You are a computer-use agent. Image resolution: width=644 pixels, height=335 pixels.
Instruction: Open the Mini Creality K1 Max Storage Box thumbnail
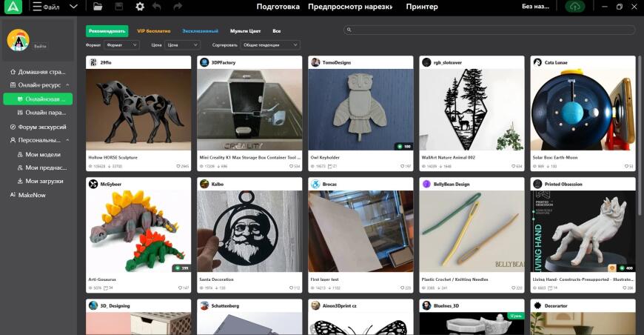pos(249,110)
